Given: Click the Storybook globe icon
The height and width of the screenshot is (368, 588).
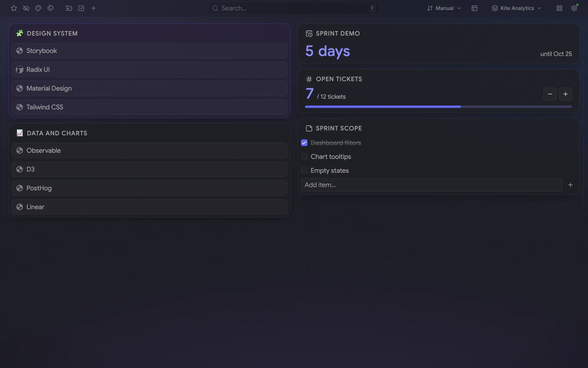Looking at the screenshot, I should tap(20, 51).
